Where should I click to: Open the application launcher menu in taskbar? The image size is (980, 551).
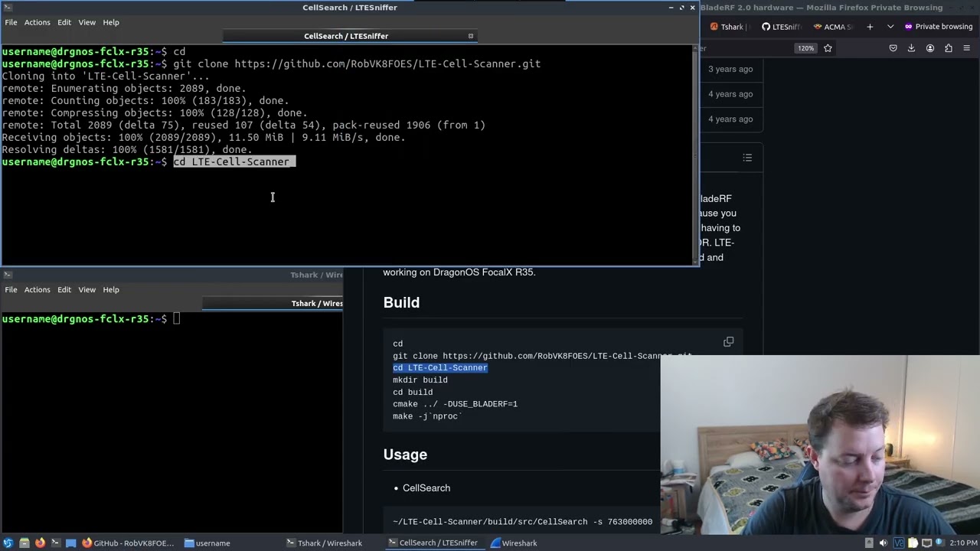click(8, 543)
